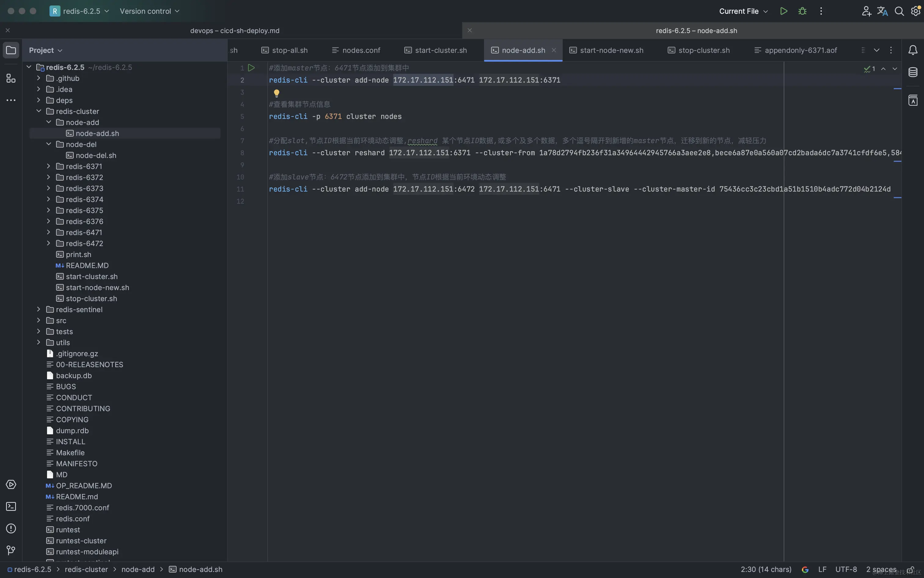The width and height of the screenshot is (924, 578).
Task: Click the Translate icon in the toolbar
Action: coord(882,11)
